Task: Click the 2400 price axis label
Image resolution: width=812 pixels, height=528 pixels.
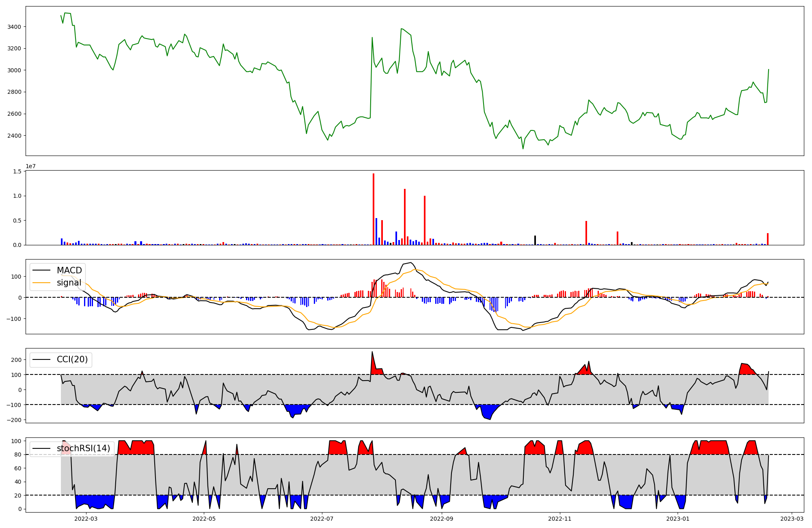Action: click(14, 136)
